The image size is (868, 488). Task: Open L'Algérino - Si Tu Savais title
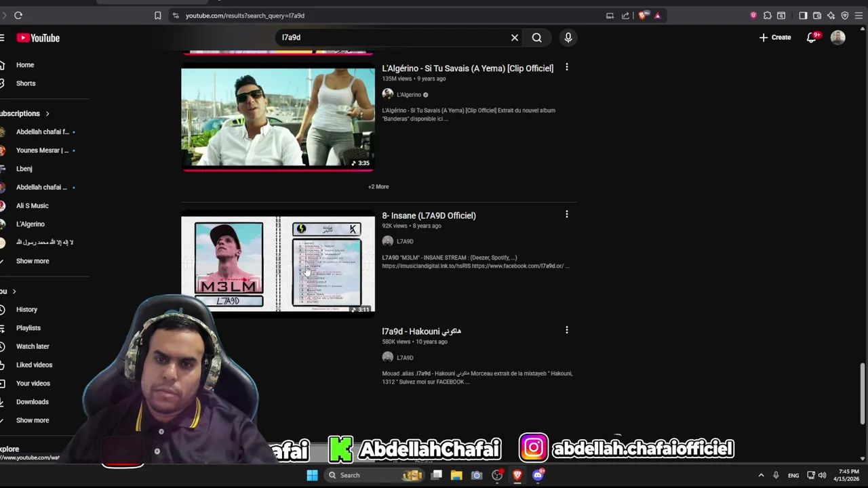(x=467, y=68)
